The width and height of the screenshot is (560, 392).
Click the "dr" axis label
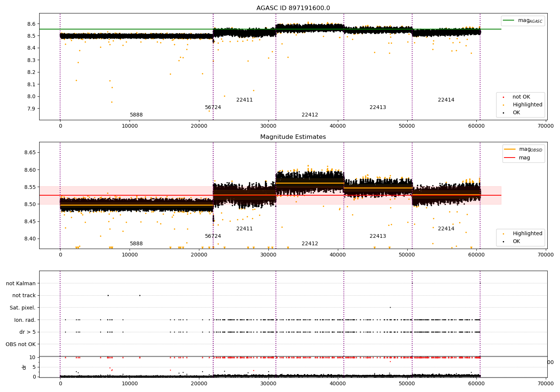point(24,367)
